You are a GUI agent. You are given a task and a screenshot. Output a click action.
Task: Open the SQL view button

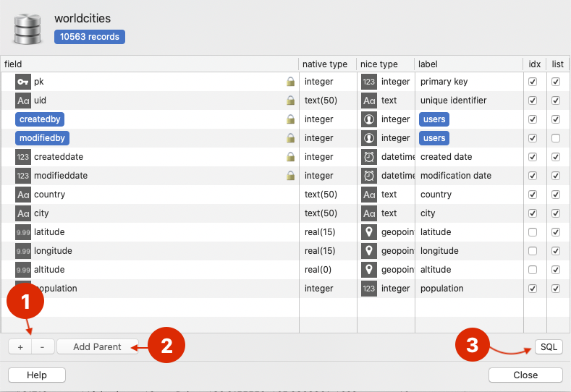[549, 347]
